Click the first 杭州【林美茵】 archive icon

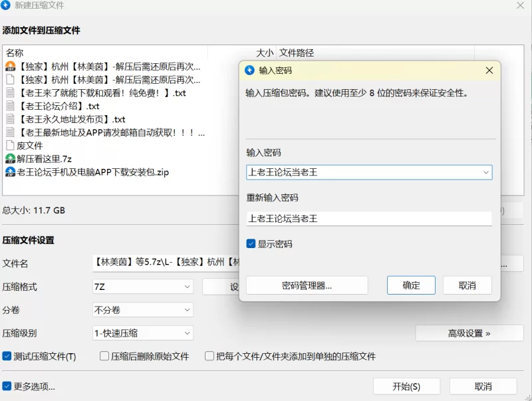[x=10, y=67]
